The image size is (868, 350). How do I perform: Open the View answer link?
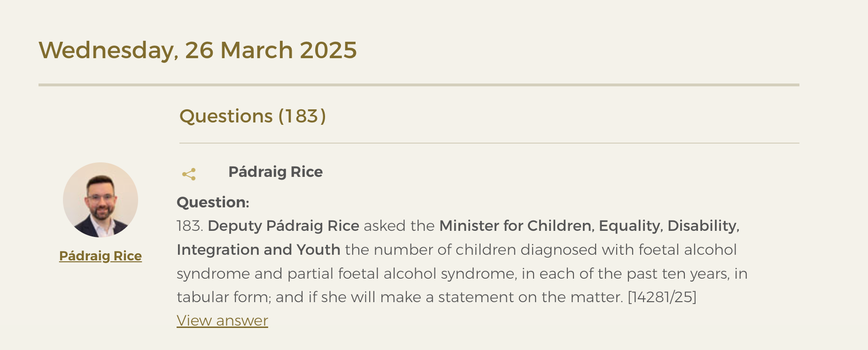click(222, 320)
